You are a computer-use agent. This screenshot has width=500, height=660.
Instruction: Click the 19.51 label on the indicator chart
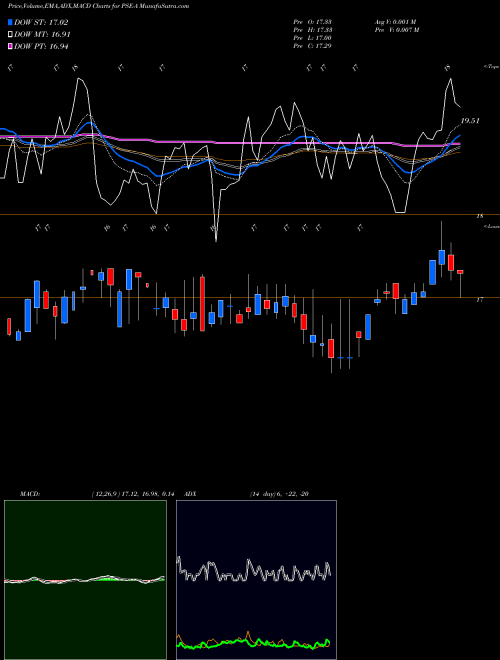(470, 121)
